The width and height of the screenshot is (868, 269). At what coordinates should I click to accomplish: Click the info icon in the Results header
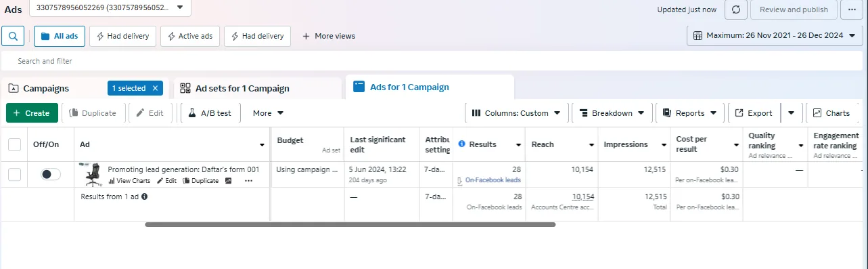click(462, 144)
